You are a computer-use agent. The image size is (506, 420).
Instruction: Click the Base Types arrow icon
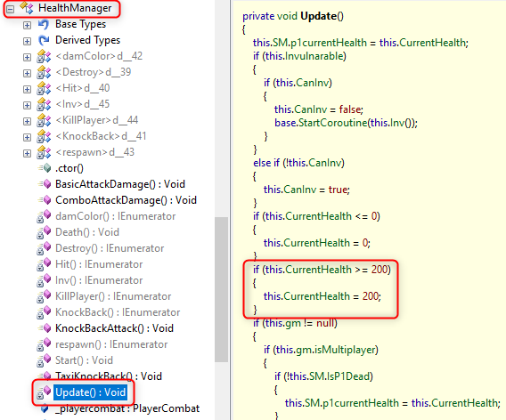[44, 24]
